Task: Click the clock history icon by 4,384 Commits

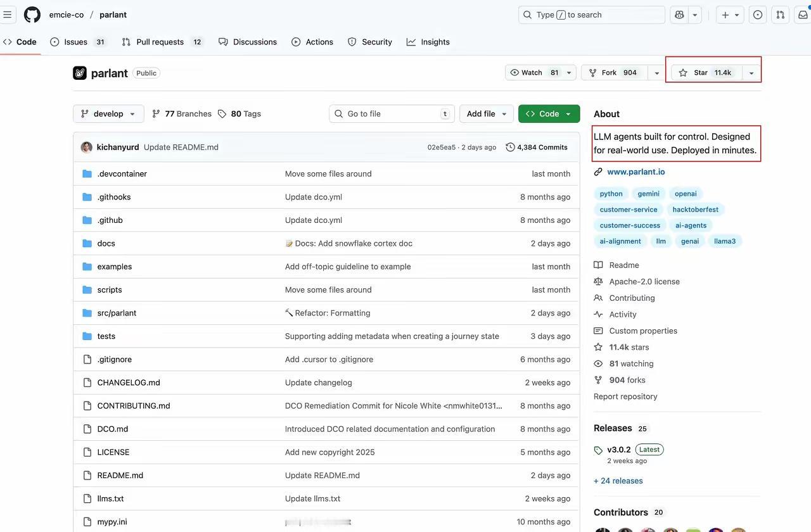Action: pos(510,147)
